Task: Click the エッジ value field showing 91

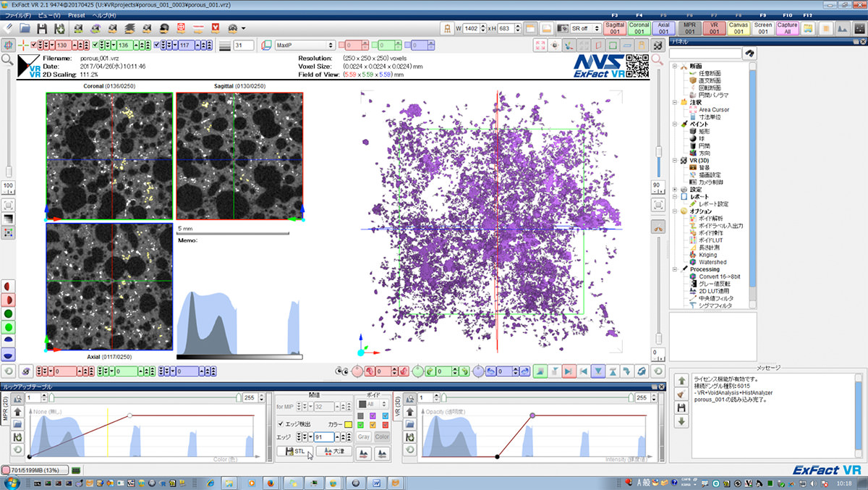Action: tap(324, 437)
